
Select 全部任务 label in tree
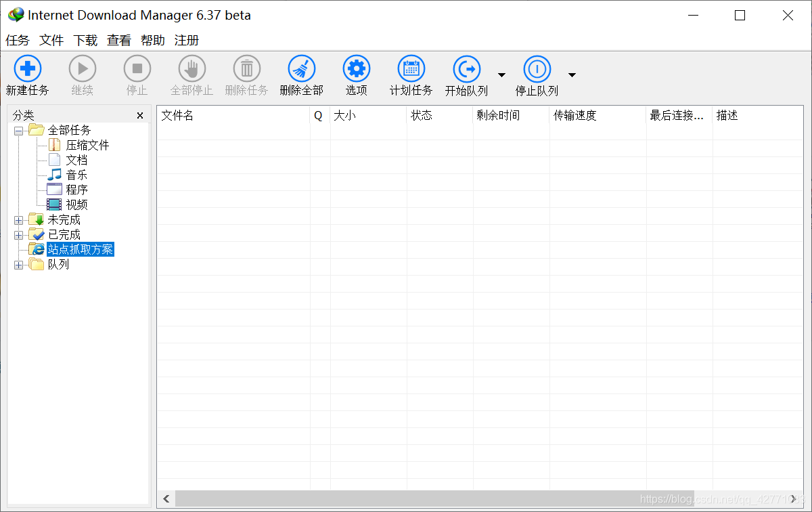pos(69,130)
